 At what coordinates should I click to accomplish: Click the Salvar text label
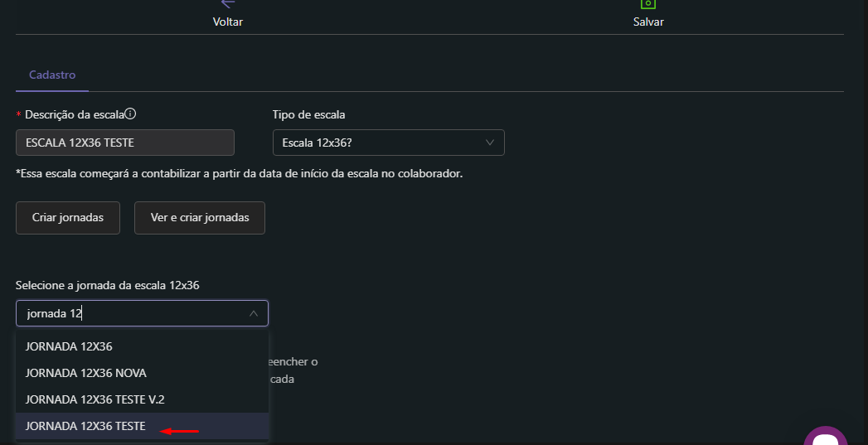[648, 22]
